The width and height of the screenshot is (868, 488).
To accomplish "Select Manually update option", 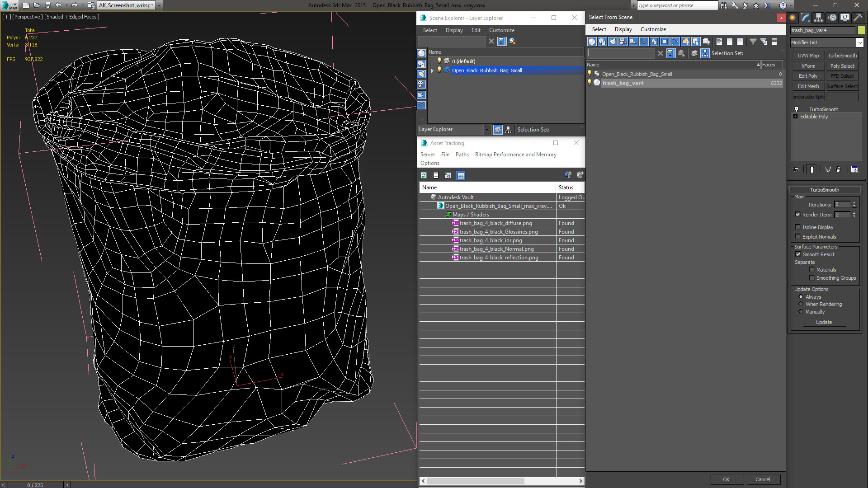I will [801, 312].
